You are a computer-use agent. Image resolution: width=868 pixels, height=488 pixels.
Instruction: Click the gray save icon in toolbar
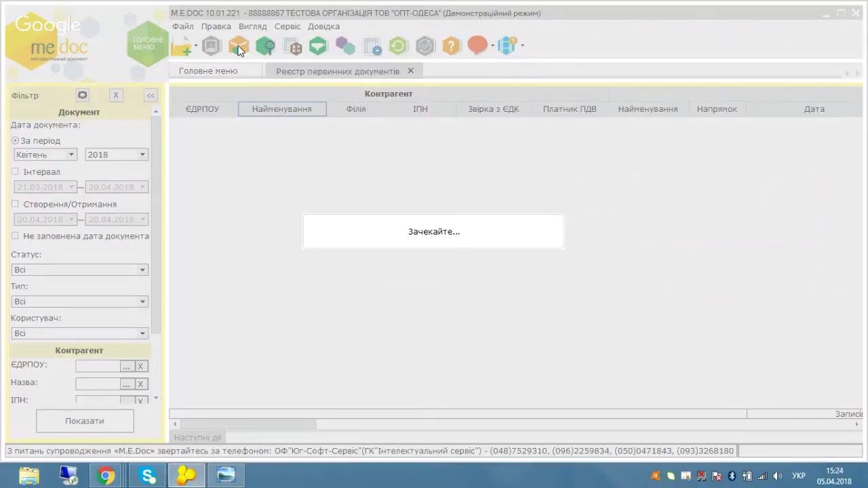coord(212,46)
